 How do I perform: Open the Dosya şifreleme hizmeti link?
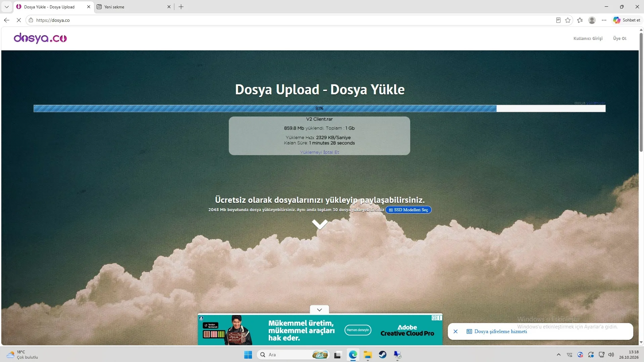501,331
